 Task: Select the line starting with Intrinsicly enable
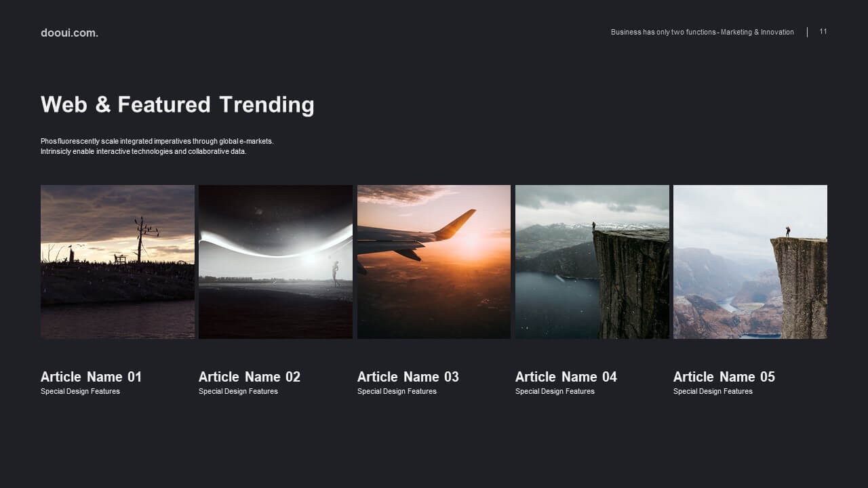coord(144,151)
